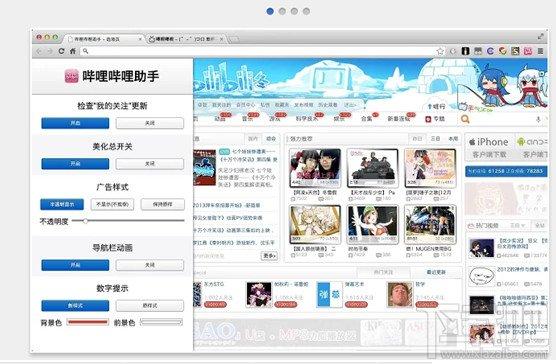Open the rage-face comic video in sidebar
This screenshot has height=364, width=556.
point(481,277)
